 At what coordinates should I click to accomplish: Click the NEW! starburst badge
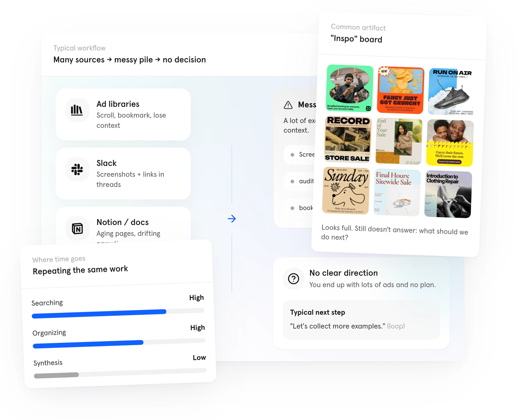384,71
